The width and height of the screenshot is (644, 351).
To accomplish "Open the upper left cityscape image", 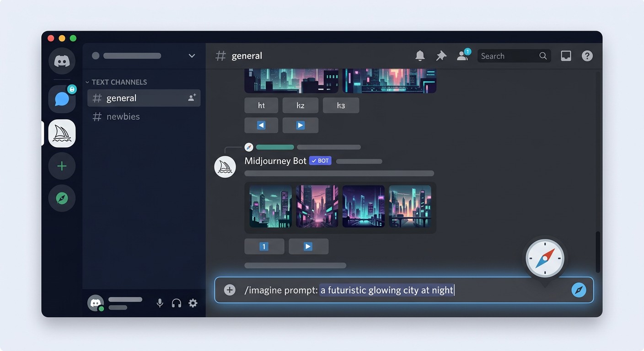I will click(291, 81).
